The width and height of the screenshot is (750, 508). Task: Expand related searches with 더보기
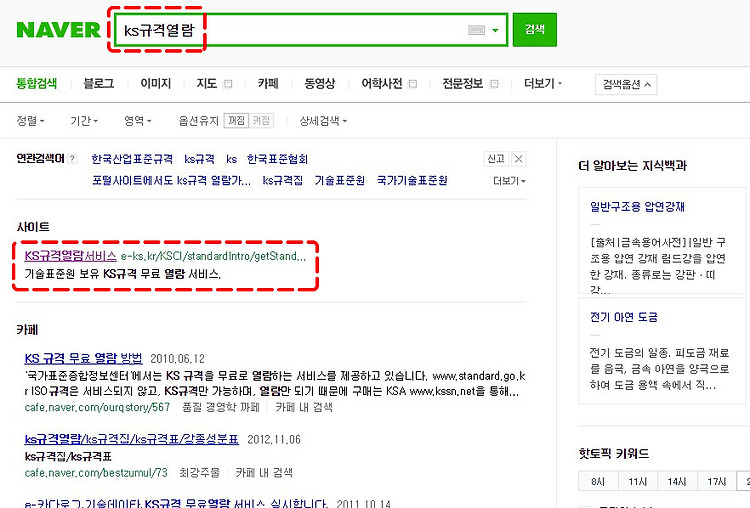pyautogui.click(x=509, y=181)
